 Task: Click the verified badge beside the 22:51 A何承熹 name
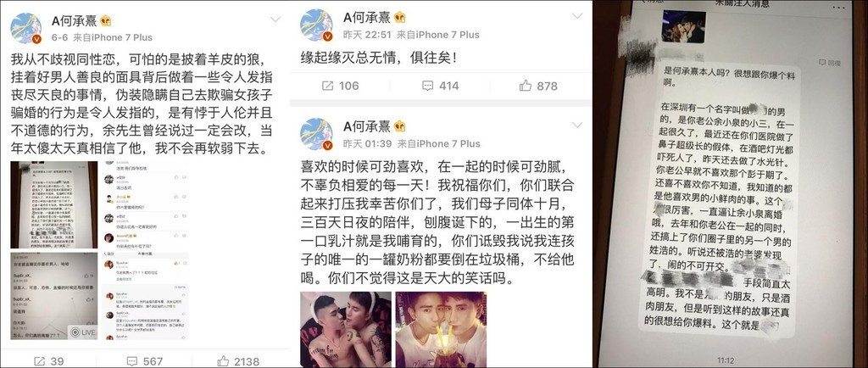click(399, 18)
